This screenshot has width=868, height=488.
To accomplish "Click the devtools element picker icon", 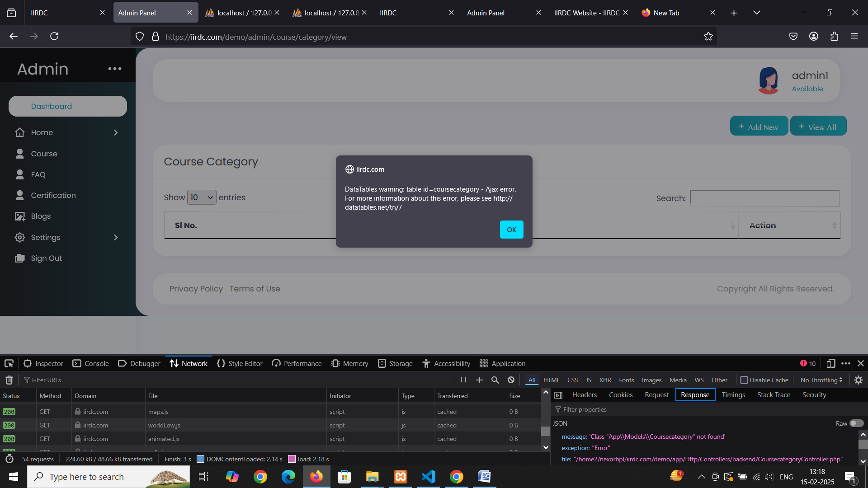I will (9, 363).
